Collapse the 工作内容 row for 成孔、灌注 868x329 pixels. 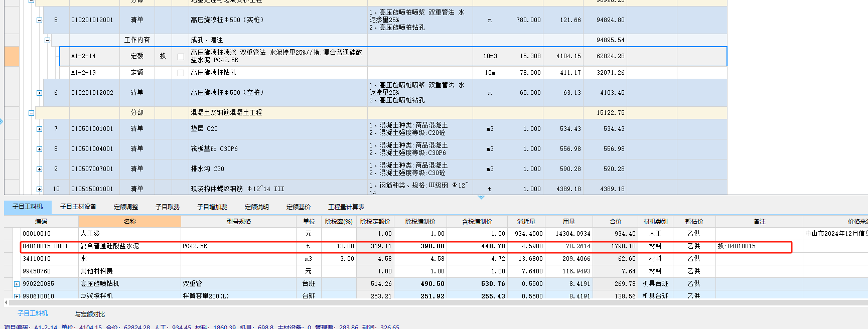coord(47,40)
